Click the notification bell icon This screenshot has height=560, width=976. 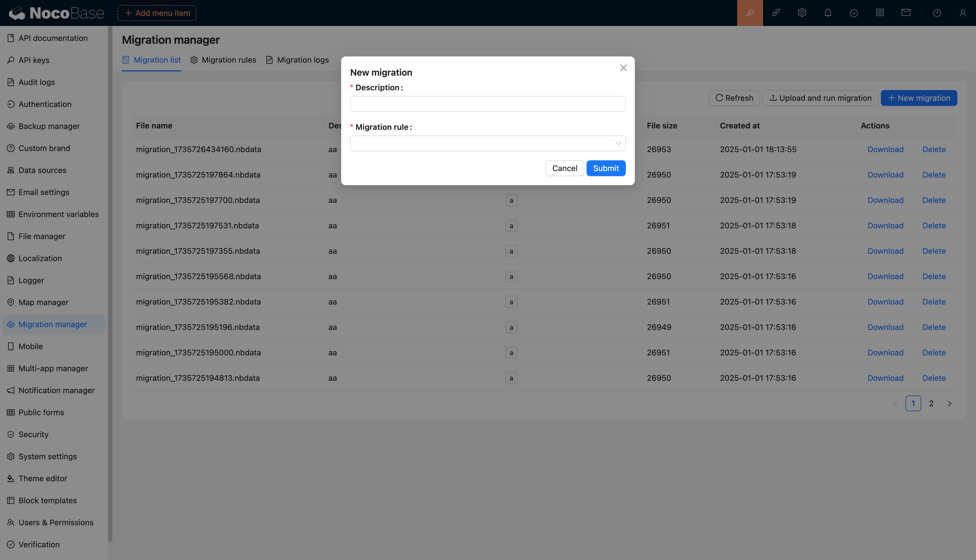pyautogui.click(x=828, y=13)
